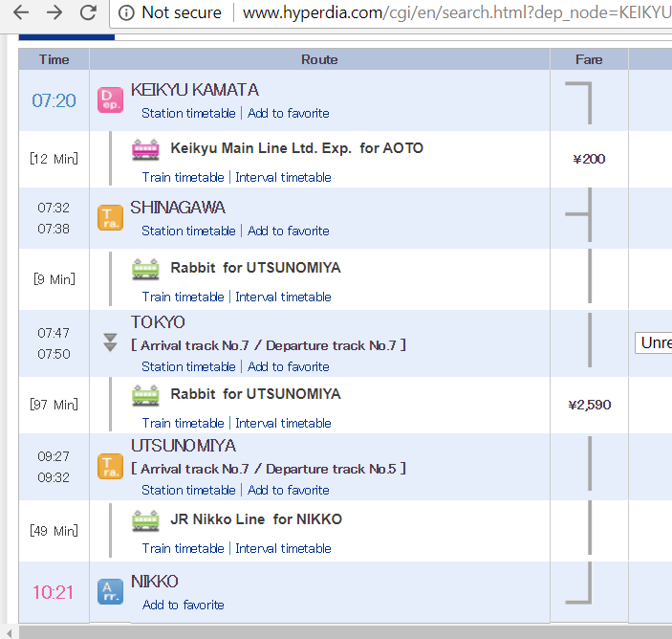Click green train icon for 9 Min Rabbit
672x639 pixels.
click(x=145, y=270)
